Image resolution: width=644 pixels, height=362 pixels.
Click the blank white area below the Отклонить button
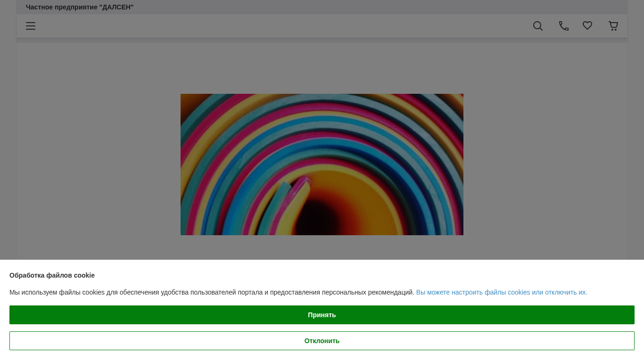322,356
